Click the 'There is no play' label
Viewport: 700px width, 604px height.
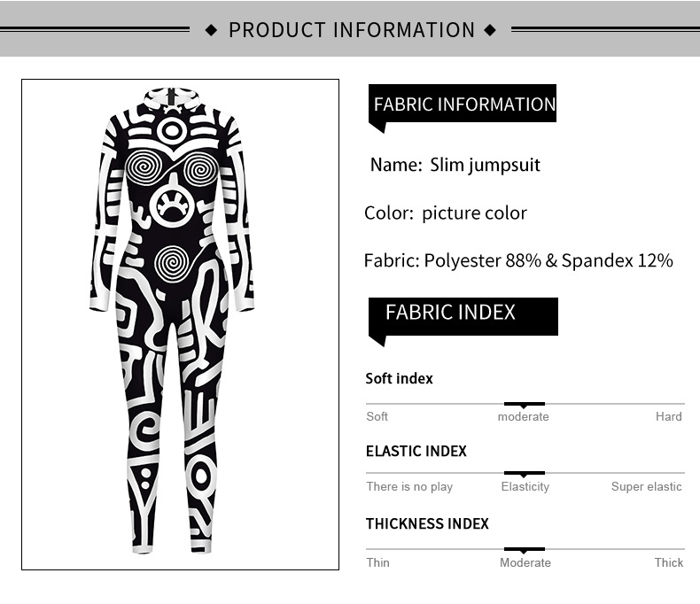(x=409, y=487)
